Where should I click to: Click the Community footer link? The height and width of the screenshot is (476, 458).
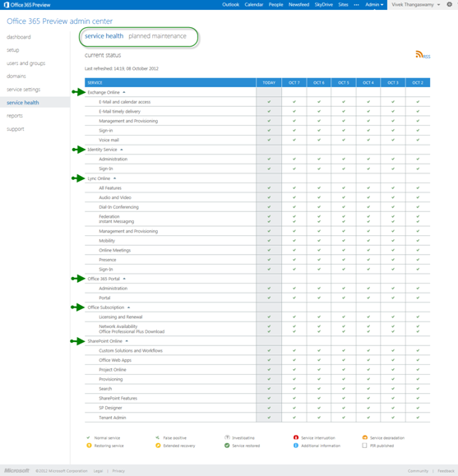coord(418,471)
